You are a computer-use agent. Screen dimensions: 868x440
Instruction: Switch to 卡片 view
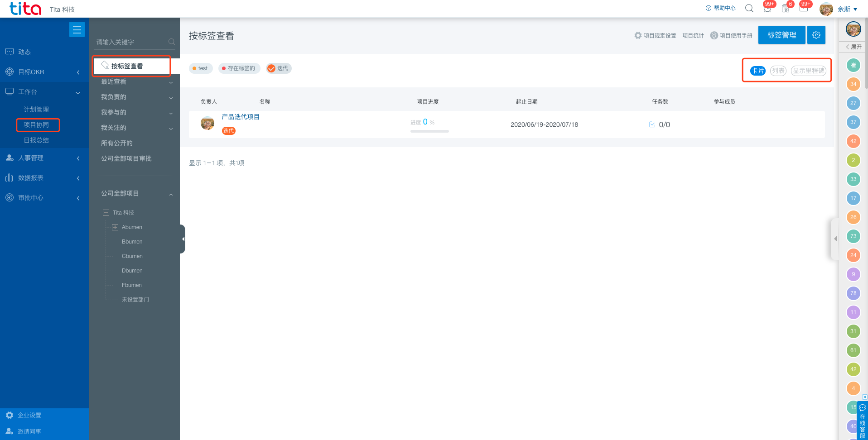pos(758,71)
